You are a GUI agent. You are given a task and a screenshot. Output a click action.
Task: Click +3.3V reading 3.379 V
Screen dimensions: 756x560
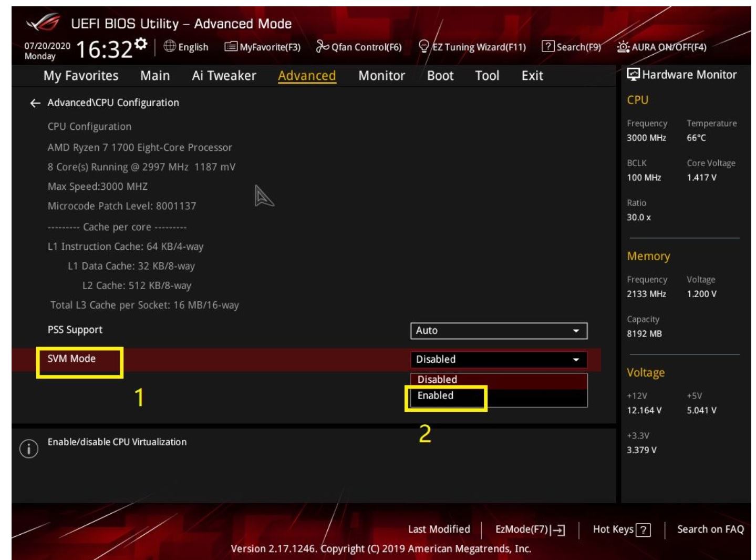coord(641,450)
